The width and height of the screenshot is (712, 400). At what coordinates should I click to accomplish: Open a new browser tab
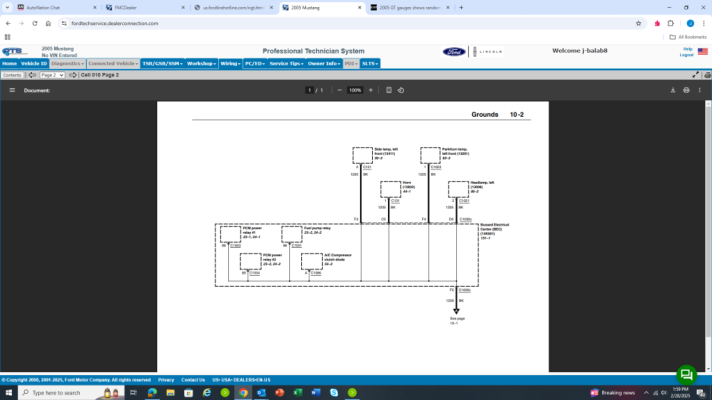(461, 8)
